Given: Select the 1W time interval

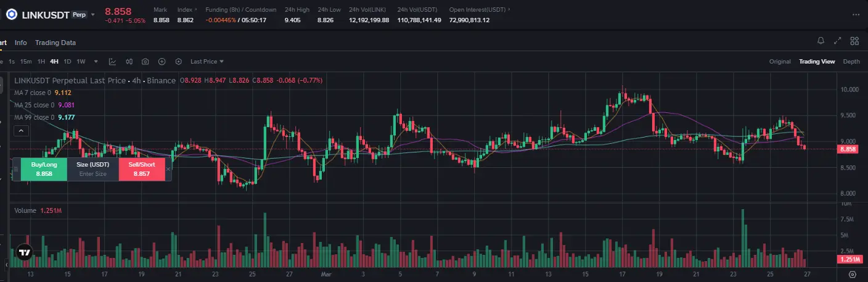Looking at the screenshot, I should pyautogui.click(x=81, y=62).
